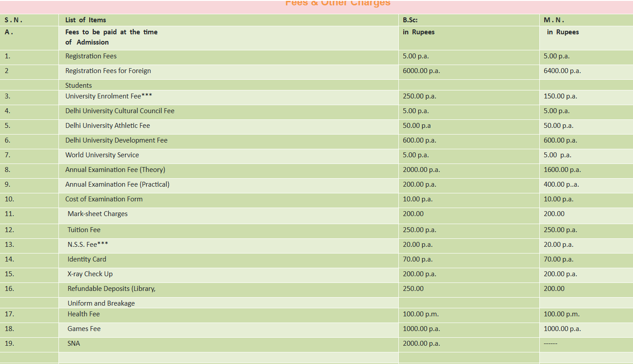Screen dimensions: 633x364
Task: Click 'Delhi University Athletic Fee' item
Action: (x=108, y=126)
